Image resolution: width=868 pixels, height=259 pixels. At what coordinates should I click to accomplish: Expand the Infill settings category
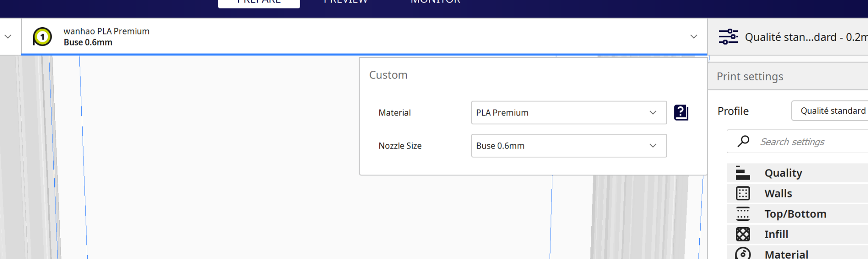tap(797, 234)
